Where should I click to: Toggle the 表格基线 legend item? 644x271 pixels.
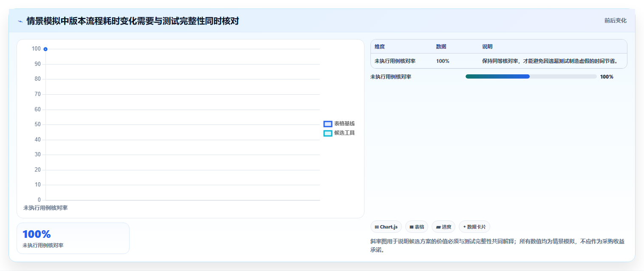point(339,124)
